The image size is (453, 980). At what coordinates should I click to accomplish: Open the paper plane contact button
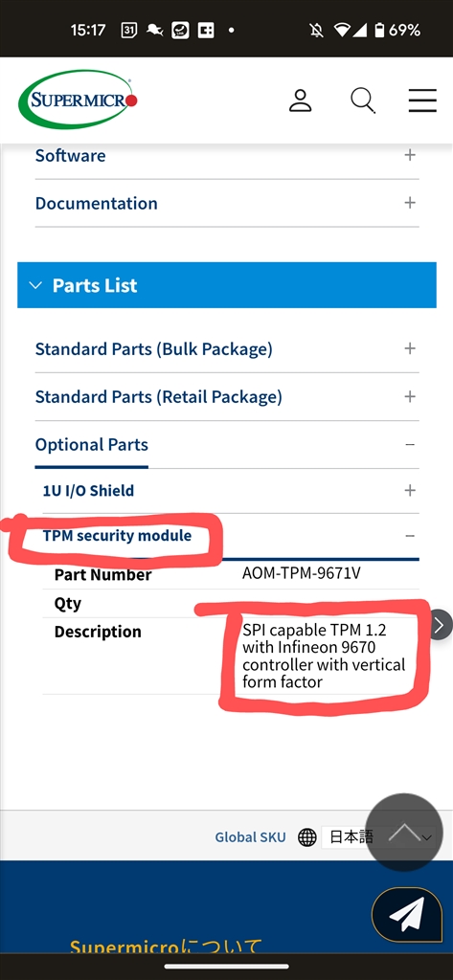pyautogui.click(x=407, y=914)
